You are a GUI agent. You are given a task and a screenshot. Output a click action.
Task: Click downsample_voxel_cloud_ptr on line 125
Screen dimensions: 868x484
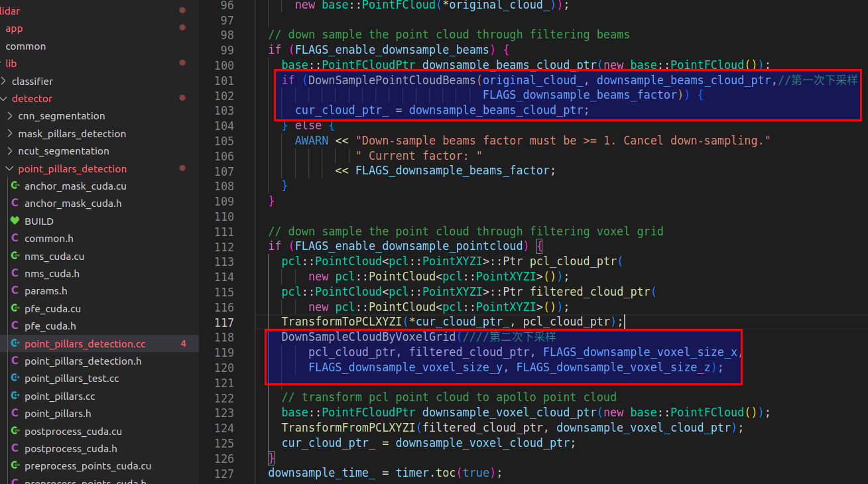tap(482, 443)
